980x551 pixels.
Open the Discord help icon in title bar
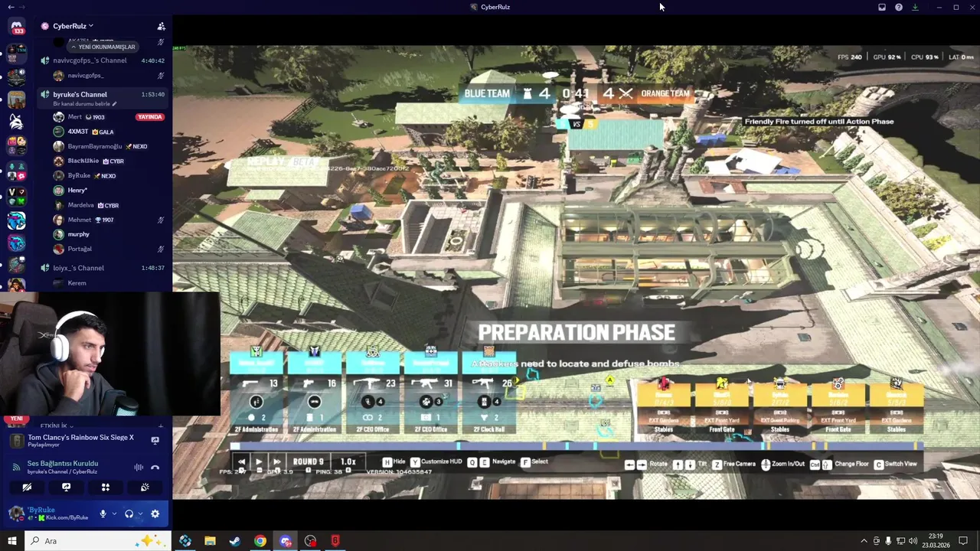point(899,7)
